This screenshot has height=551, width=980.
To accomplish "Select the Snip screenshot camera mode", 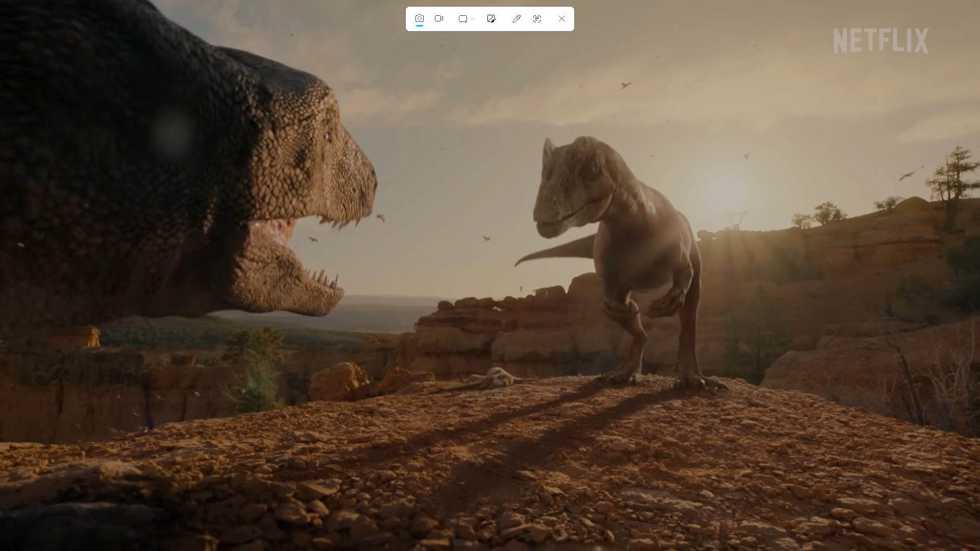I will point(419,18).
